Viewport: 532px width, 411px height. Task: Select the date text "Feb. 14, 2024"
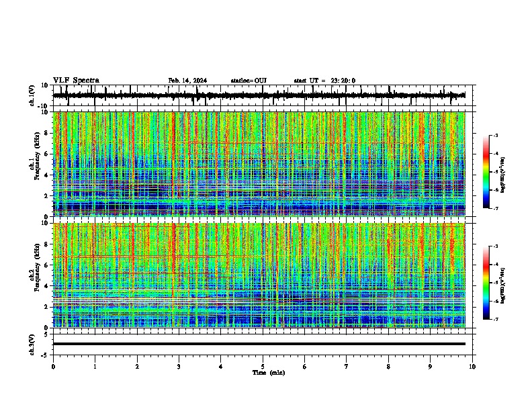[x=187, y=81]
